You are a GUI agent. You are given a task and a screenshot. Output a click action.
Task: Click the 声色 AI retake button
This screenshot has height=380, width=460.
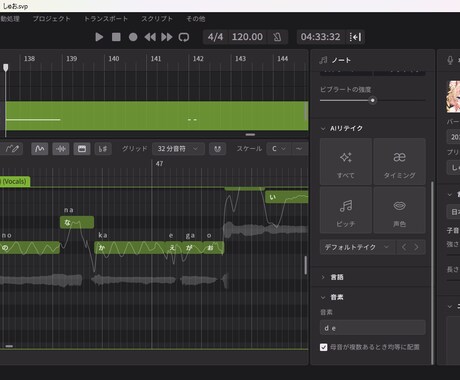[399, 210]
